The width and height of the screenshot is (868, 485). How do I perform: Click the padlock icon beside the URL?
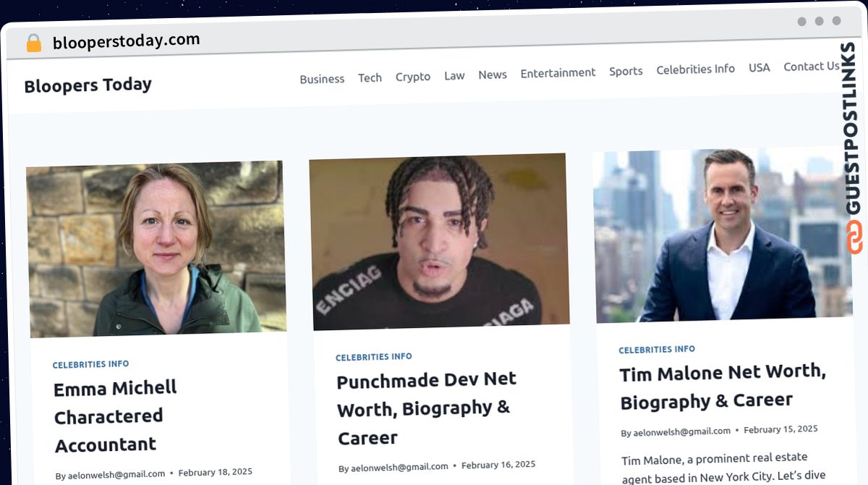pyautogui.click(x=34, y=43)
